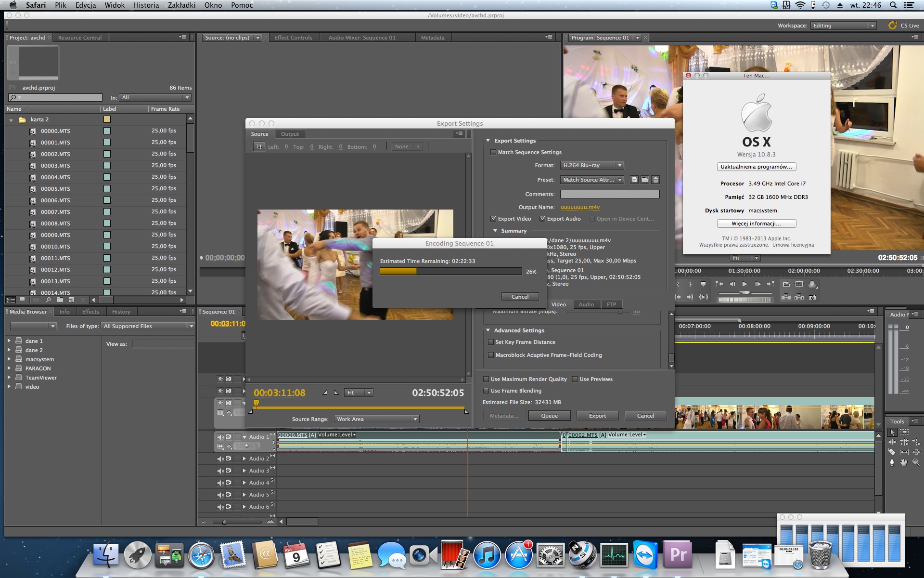Uncheck the Export Video checkbox
This screenshot has height=578, width=924.
[493, 219]
